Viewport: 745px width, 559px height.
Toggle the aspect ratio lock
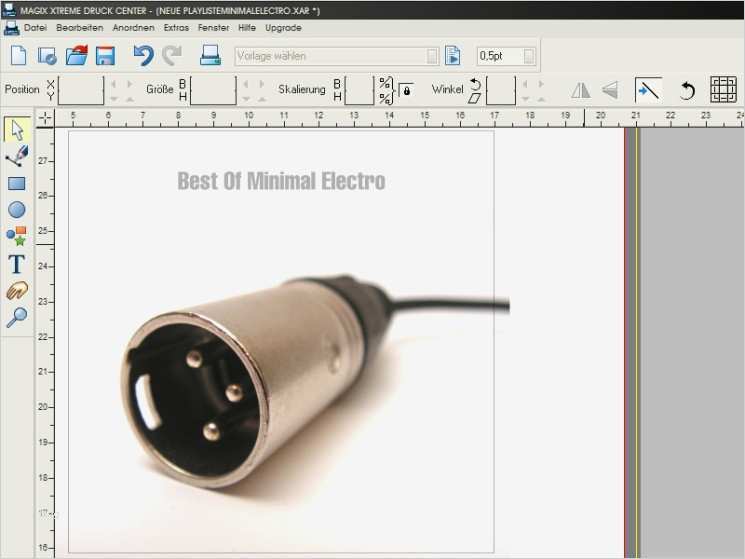pos(406,91)
